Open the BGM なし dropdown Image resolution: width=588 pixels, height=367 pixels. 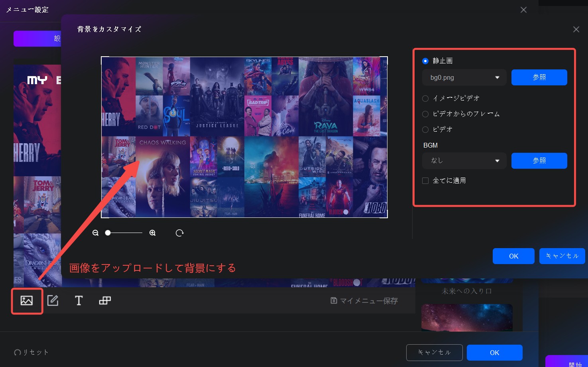[464, 161]
